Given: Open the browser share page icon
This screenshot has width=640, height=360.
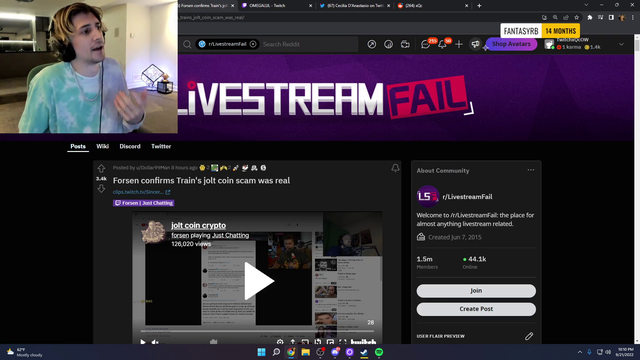Looking at the screenshot, I should point(566,18).
